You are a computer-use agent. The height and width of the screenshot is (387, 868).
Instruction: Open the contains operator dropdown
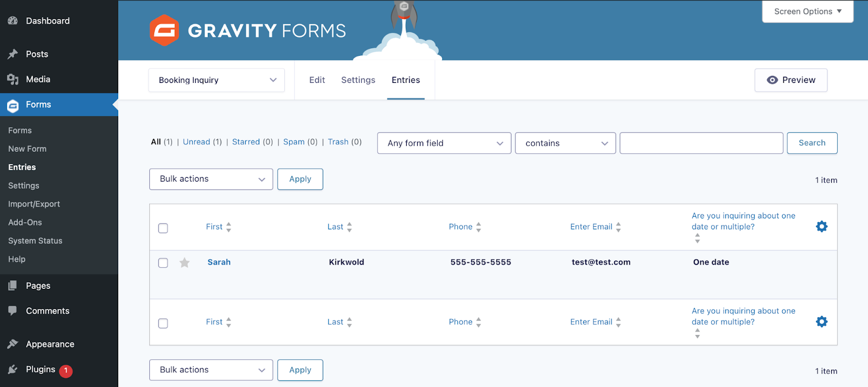click(x=565, y=143)
